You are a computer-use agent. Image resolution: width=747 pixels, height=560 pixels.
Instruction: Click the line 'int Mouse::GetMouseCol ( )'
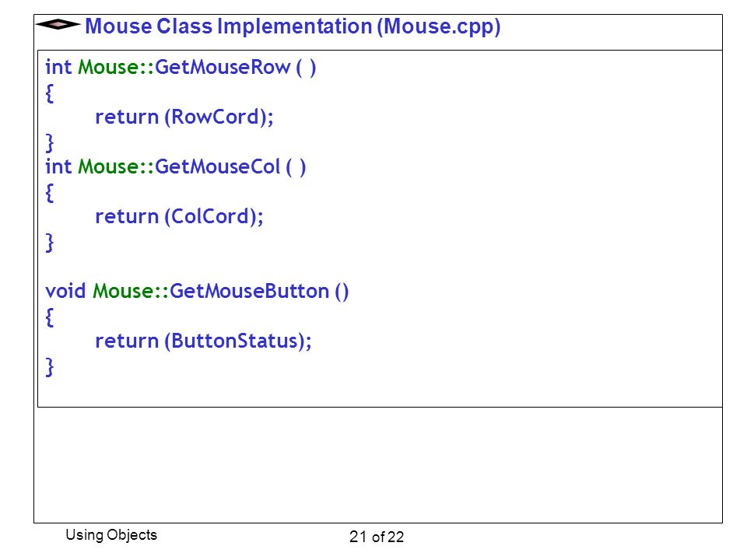[175, 167]
